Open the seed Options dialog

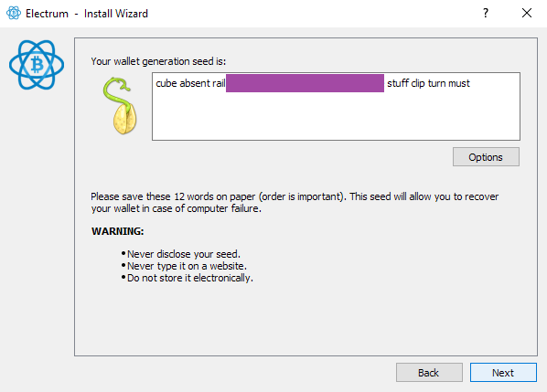[486, 157]
